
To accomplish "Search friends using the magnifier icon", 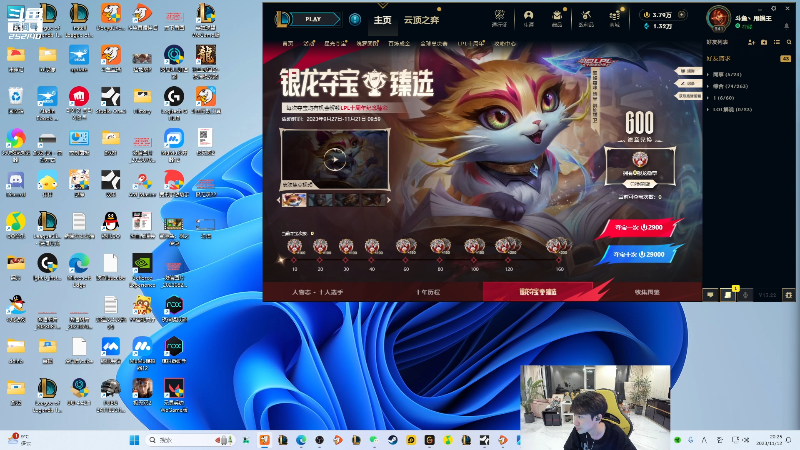I will 789,42.
